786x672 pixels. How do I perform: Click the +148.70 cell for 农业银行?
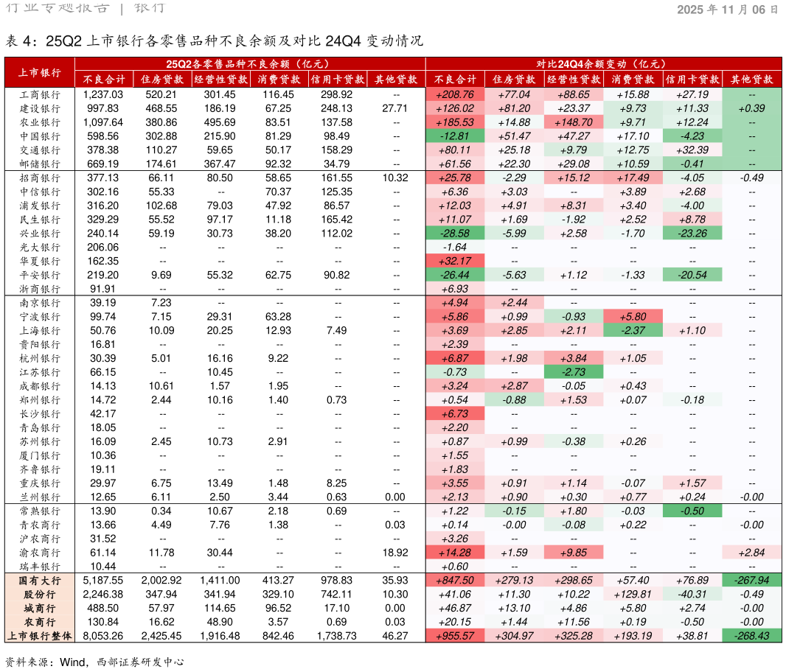click(x=574, y=122)
